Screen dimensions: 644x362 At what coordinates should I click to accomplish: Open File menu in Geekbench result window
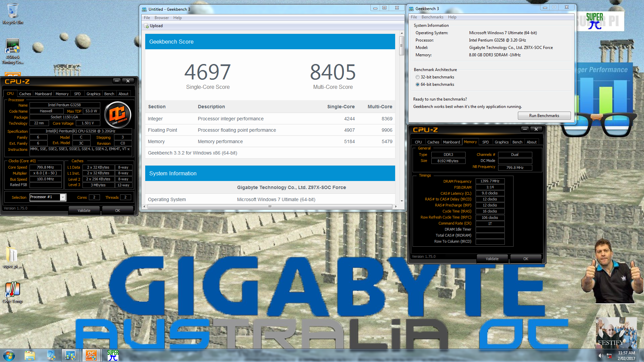coord(147,18)
